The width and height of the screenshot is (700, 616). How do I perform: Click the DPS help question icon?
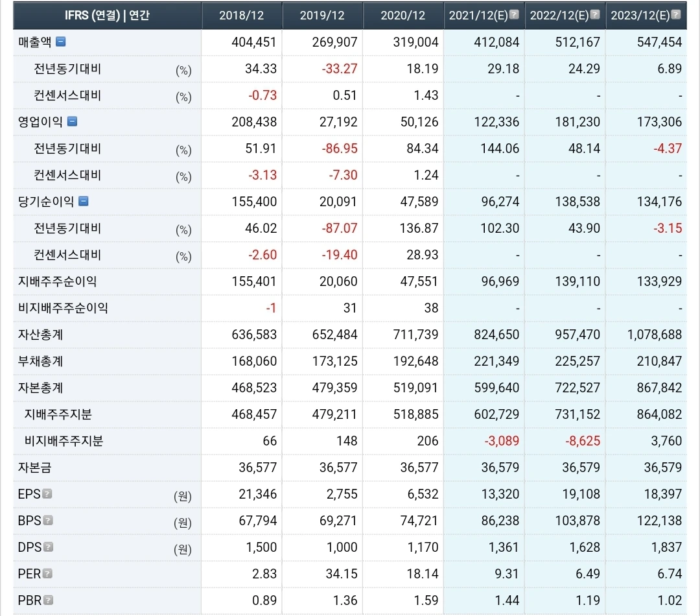(x=48, y=547)
